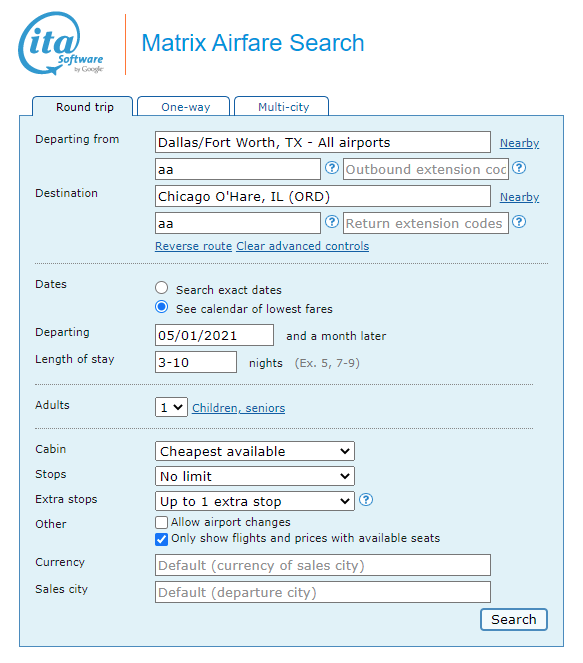Click the ITA Software logo

click(x=61, y=44)
